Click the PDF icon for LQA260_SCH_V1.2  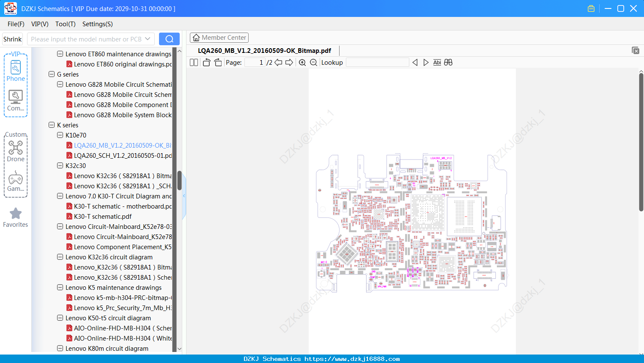(x=69, y=155)
